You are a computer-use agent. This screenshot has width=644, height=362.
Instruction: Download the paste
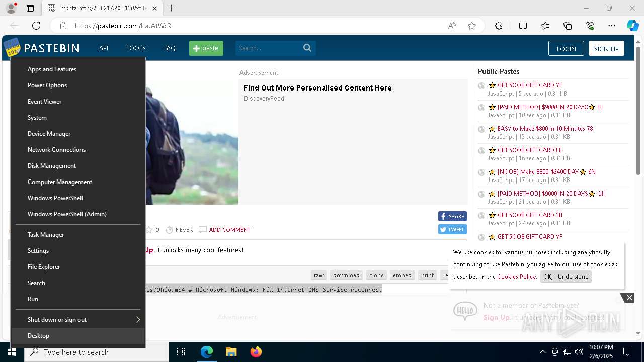(346, 275)
